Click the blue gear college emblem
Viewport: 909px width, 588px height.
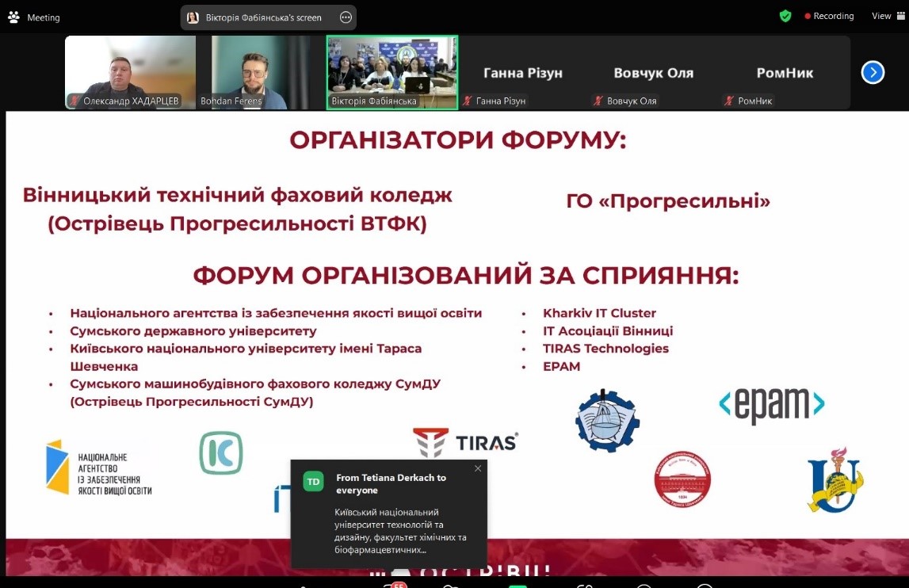click(607, 421)
